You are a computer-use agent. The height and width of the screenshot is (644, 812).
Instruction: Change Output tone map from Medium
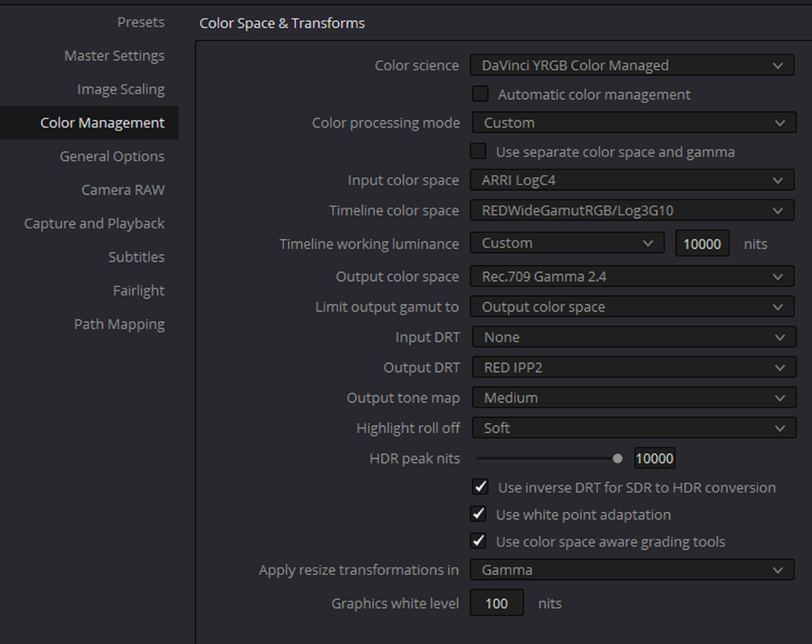point(634,398)
